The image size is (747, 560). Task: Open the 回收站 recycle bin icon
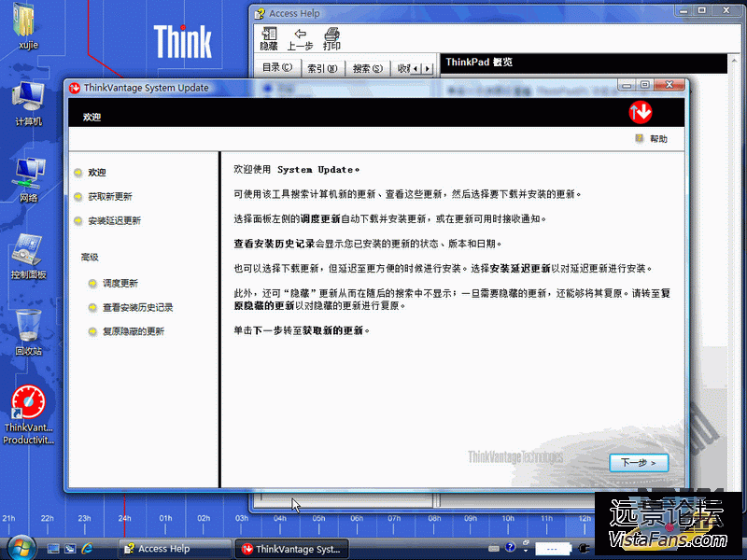pyautogui.click(x=28, y=327)
